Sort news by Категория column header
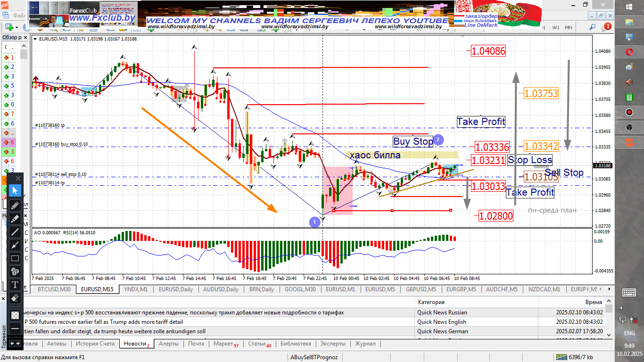 coord(476,302)
